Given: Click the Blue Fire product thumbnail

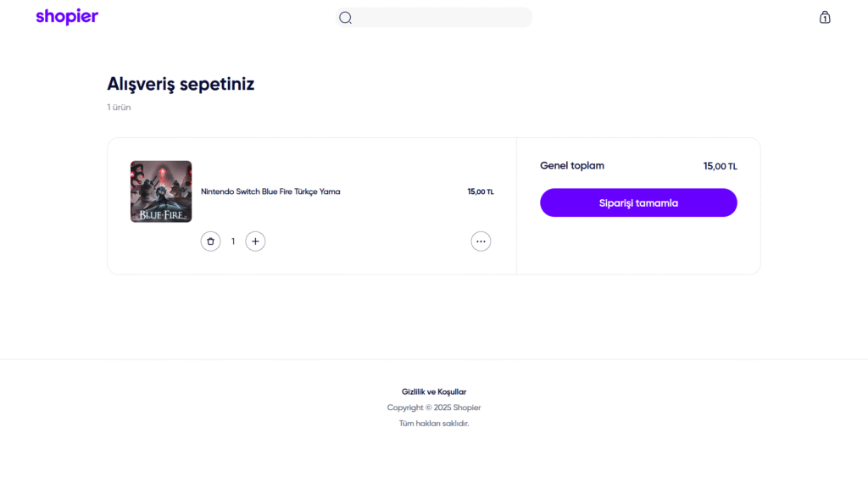Looking at the screenshot, I should click(161, 191).
